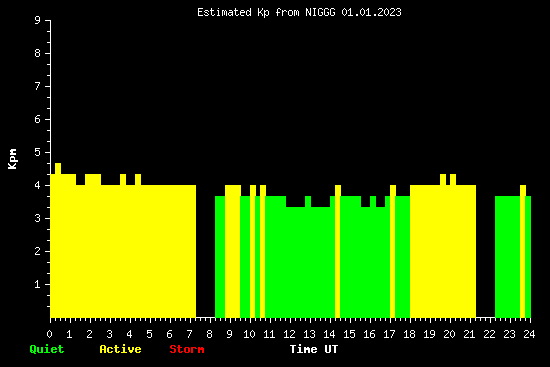Select hour 14 on the time axis

[x=329, y=334]
